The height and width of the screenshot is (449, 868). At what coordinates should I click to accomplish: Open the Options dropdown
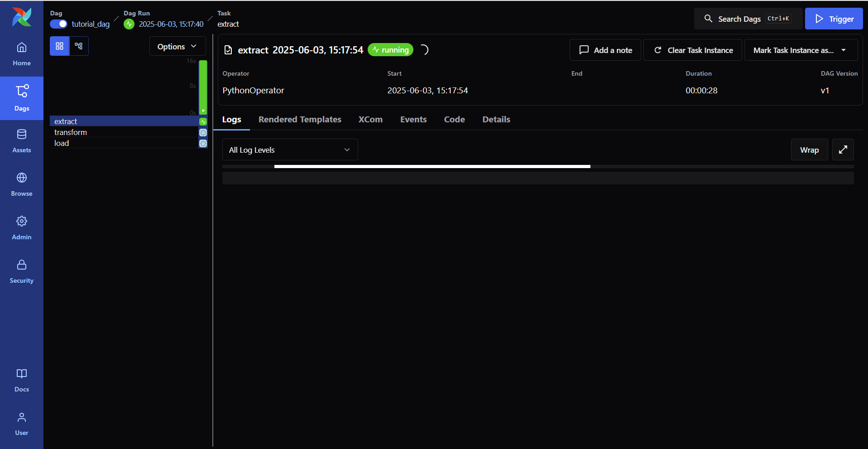(x=177, y=46)
